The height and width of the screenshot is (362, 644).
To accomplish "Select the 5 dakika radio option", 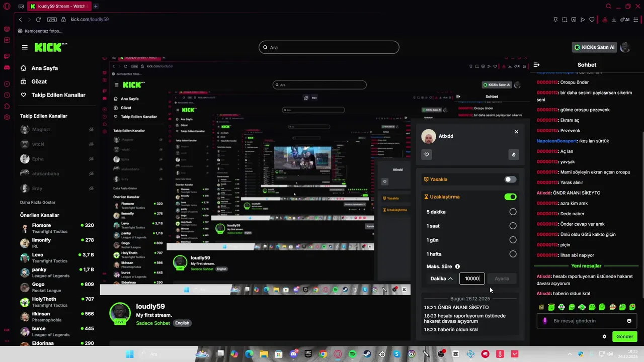I will (x=513, y=212).
